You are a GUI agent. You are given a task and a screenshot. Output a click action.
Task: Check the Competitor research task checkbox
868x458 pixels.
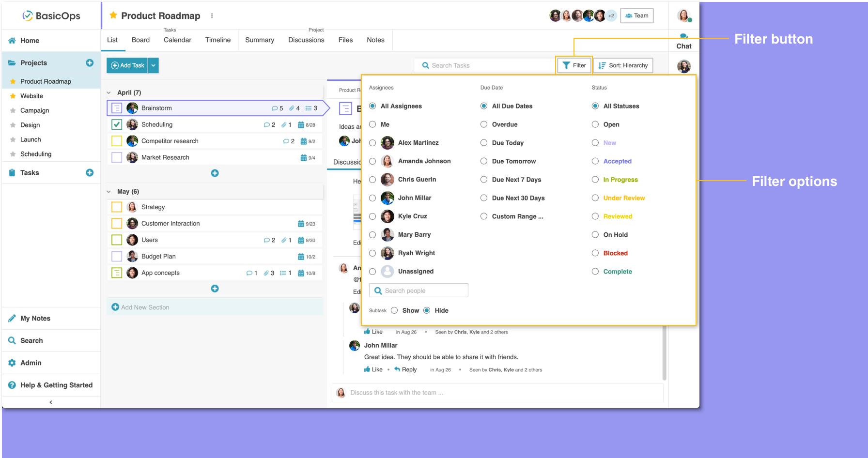pyautogui.click(x=117, y=141)
